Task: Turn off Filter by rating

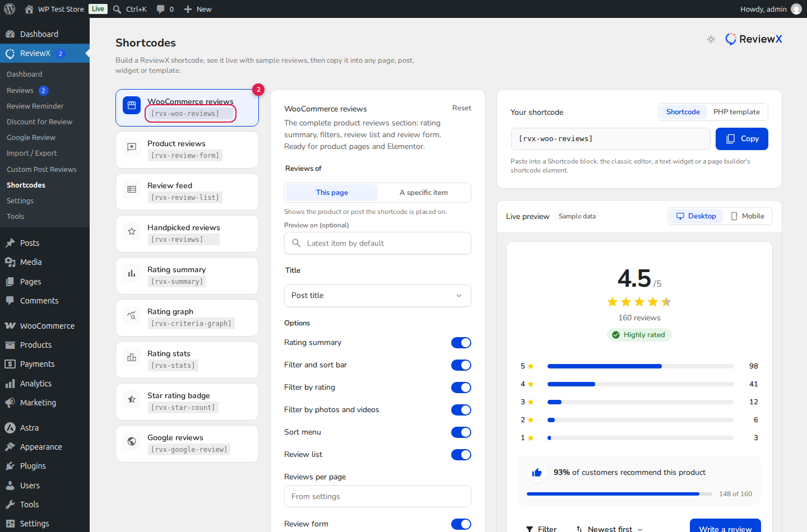Action: (461, 388)
